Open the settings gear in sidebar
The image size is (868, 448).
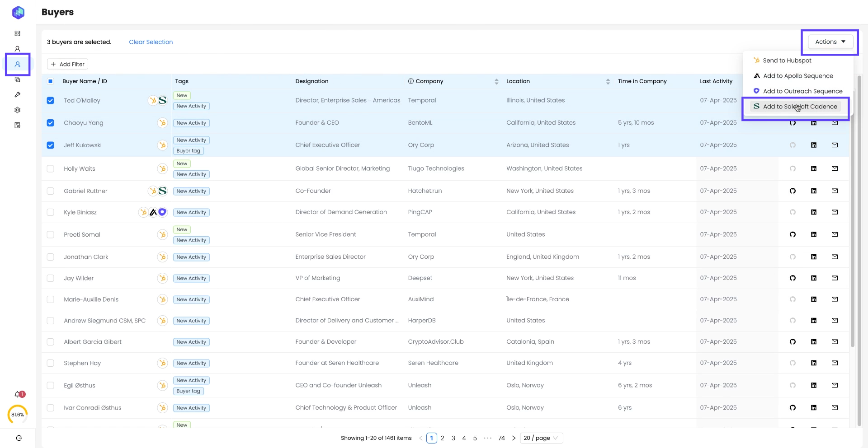(18, 110)
